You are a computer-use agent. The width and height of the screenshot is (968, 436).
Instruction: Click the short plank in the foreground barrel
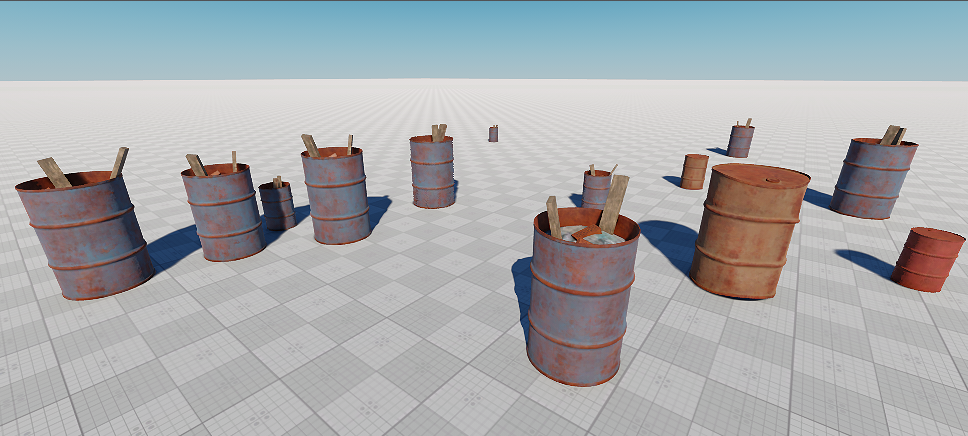click(x=553, y=216)
